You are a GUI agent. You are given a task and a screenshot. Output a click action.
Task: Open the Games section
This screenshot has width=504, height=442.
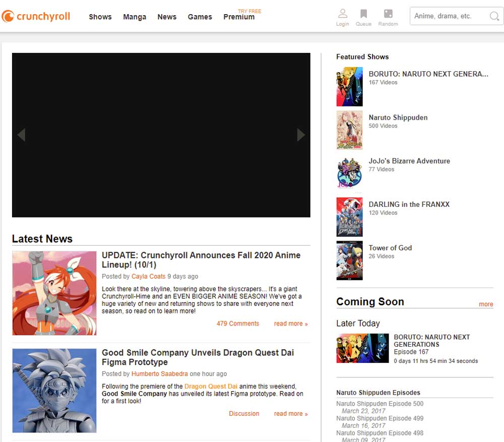tap(200, 17)
